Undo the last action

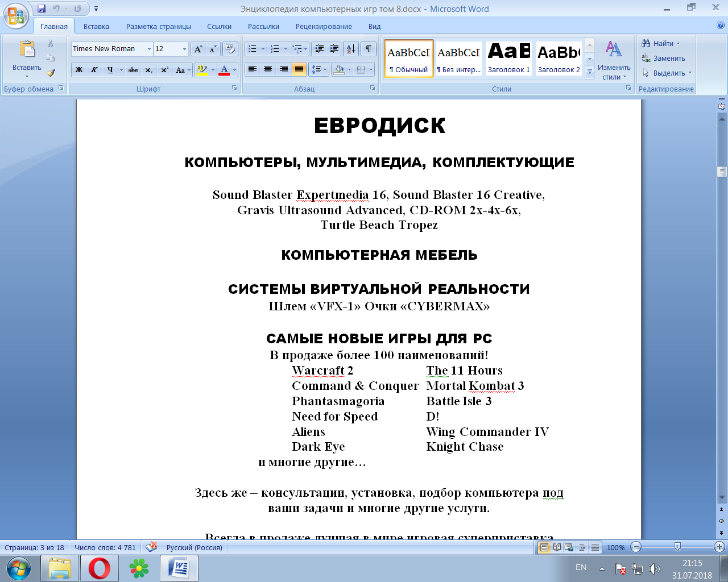tap(56, 9)
